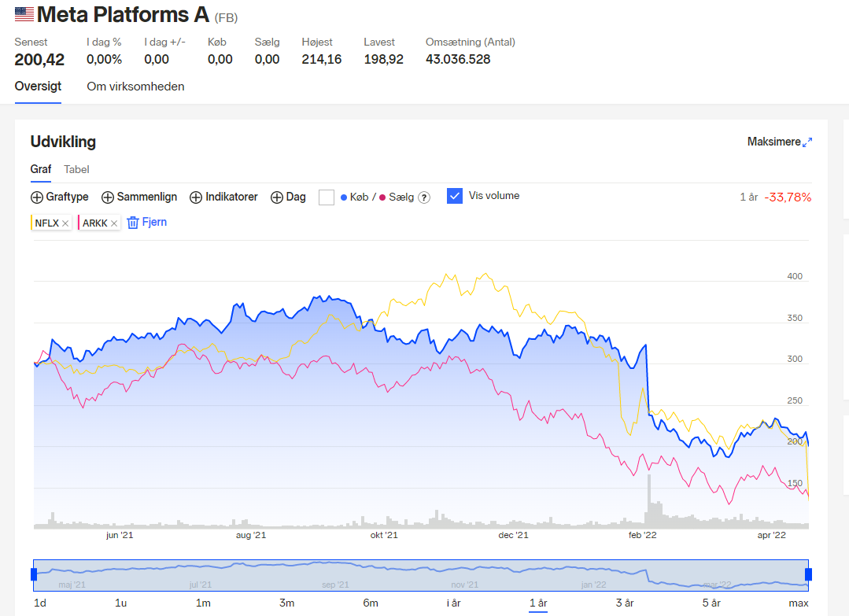
Task: Click the left handle of range slider
Action: [x=34, y=574]
